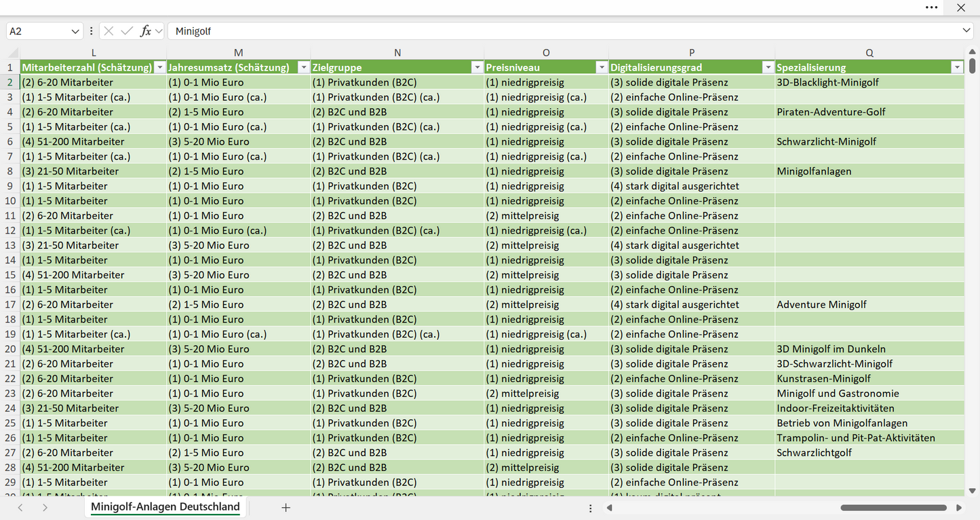This screenshot has width=980, height=520.
Task: Confirm the entry with the checkmark icon
Action: (x=127, y=31)
